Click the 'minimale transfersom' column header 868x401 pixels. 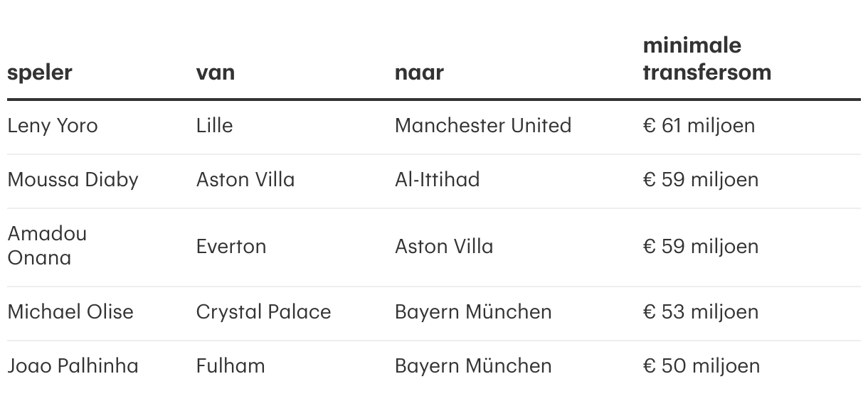pyautogui.click(x=706, y=59)
